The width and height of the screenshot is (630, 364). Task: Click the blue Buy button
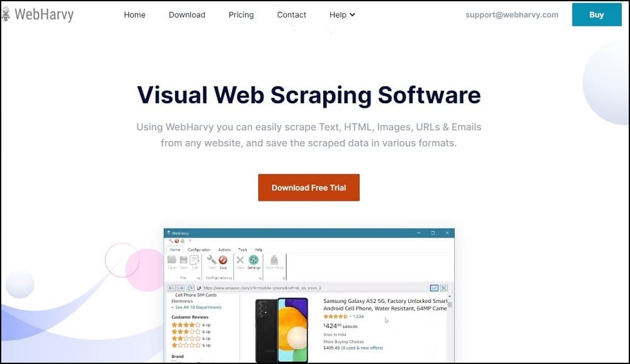(x=597, y=14)
